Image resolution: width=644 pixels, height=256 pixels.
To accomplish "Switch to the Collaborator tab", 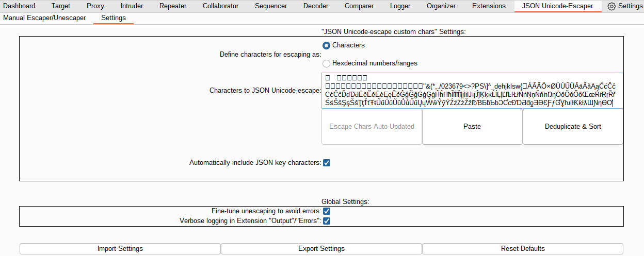I will coord(220,6).
